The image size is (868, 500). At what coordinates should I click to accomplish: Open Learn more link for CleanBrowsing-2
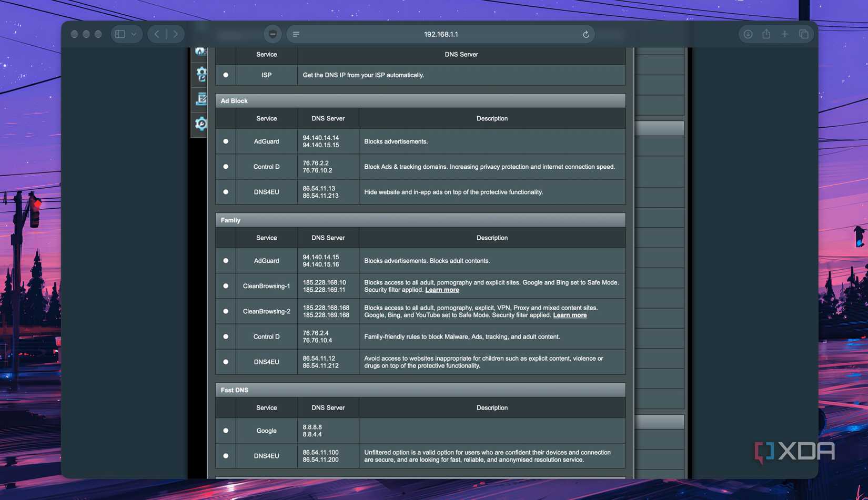pos(570,315)
